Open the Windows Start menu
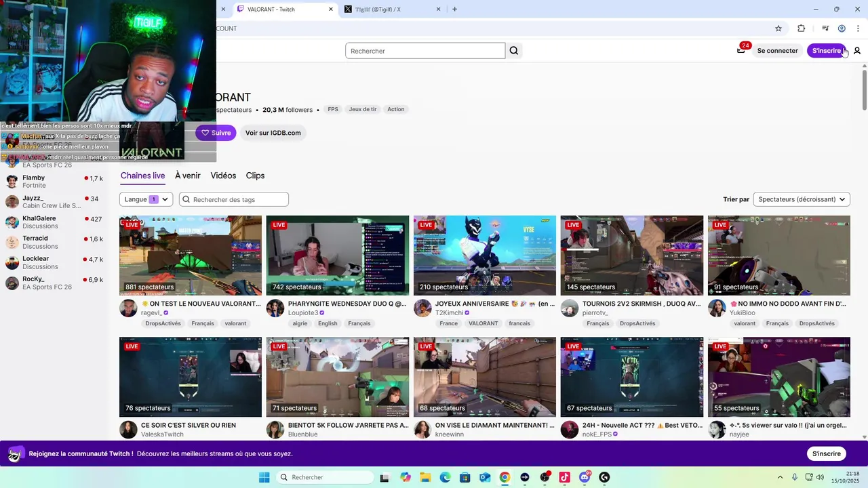The width and height of the screenshot is (868, 488). coord(264,477)
